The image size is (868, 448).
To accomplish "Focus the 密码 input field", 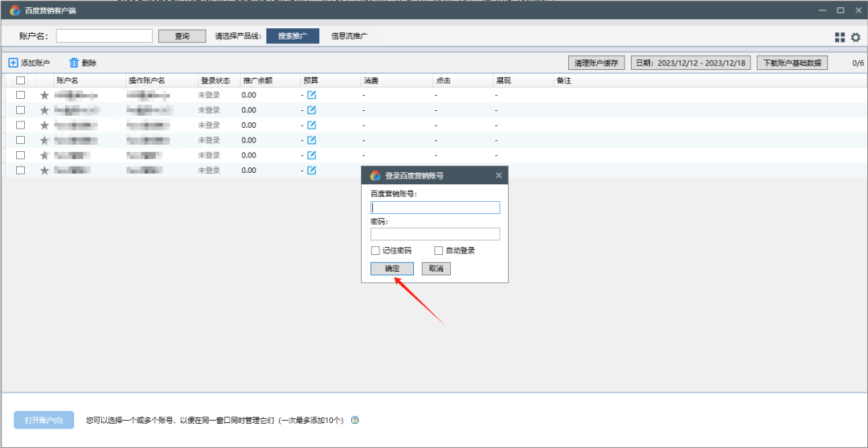I will (x=435, y=234).
